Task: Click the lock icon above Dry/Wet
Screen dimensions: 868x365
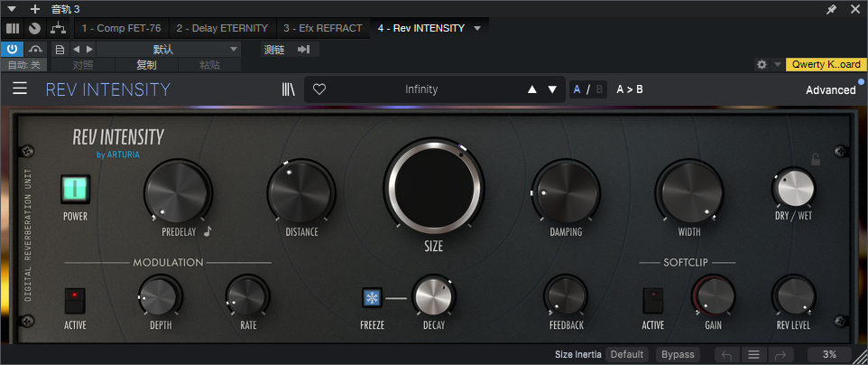Action: pyautogui.click(x=816, y=159)
